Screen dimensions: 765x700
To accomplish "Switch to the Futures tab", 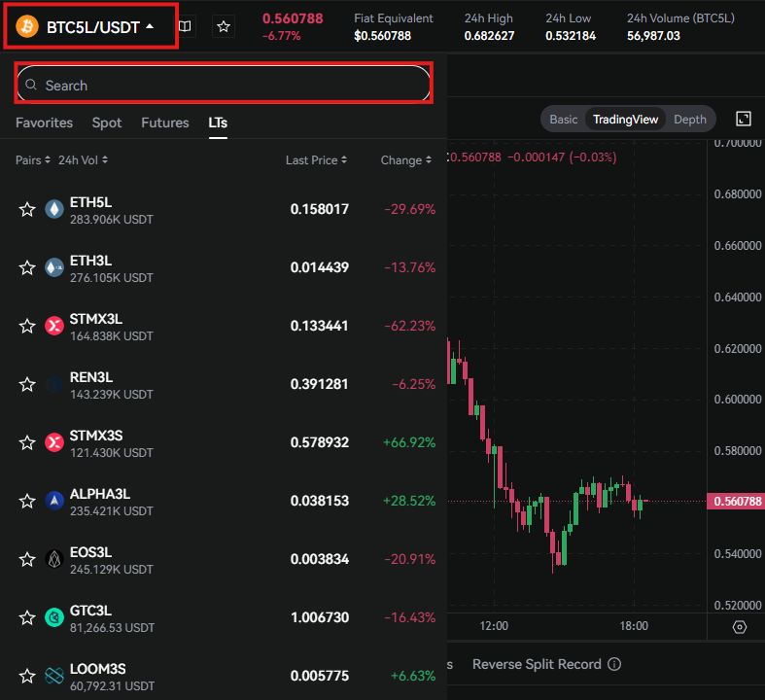I will pos(165,122).
